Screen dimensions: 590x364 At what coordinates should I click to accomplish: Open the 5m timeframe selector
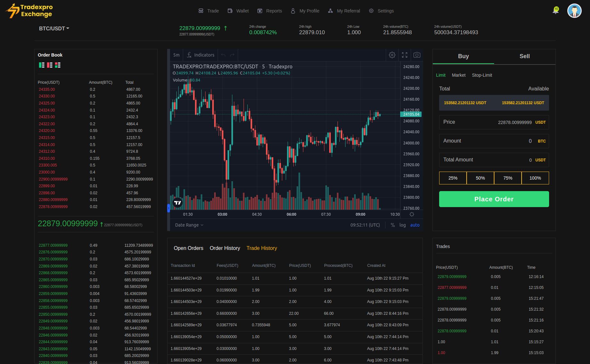[x=176, y=55]
